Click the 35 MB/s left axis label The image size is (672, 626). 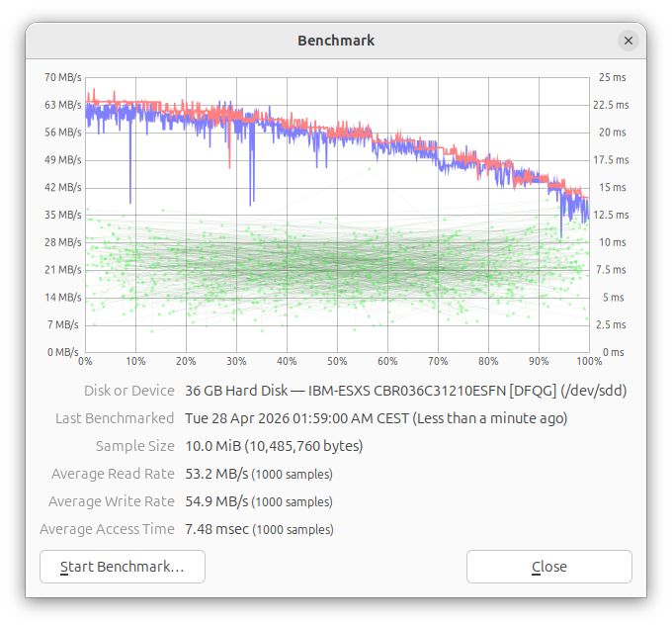pyautogui.click(x=63, y=215)
